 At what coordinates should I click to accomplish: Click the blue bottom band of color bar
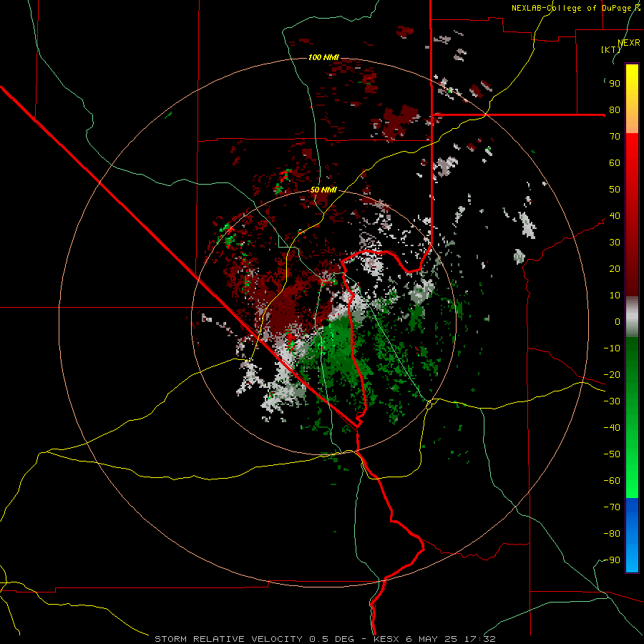632,535
